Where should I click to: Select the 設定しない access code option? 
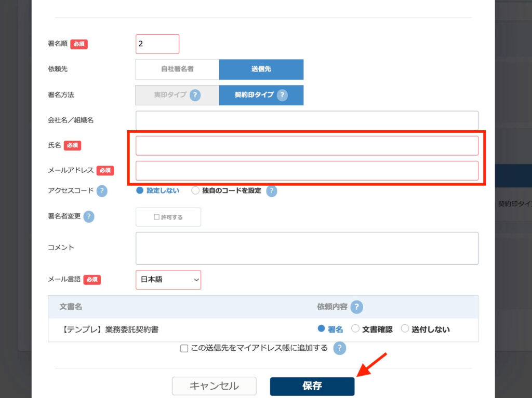(140, 190)
